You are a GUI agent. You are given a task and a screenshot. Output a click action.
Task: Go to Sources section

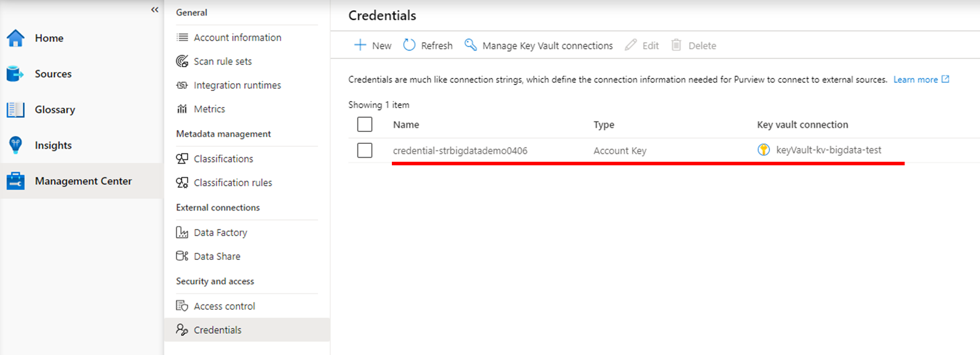[53, 74]
